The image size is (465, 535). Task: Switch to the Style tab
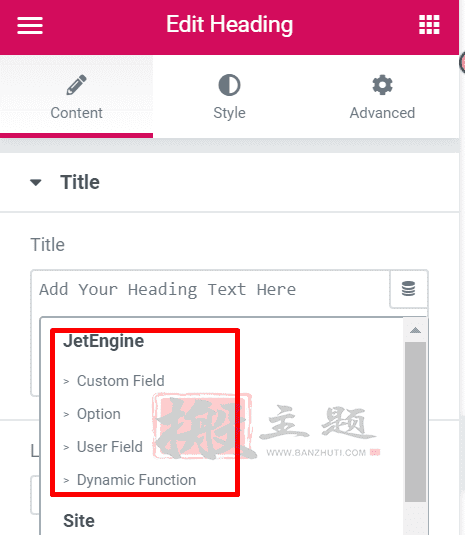(229, 97)
